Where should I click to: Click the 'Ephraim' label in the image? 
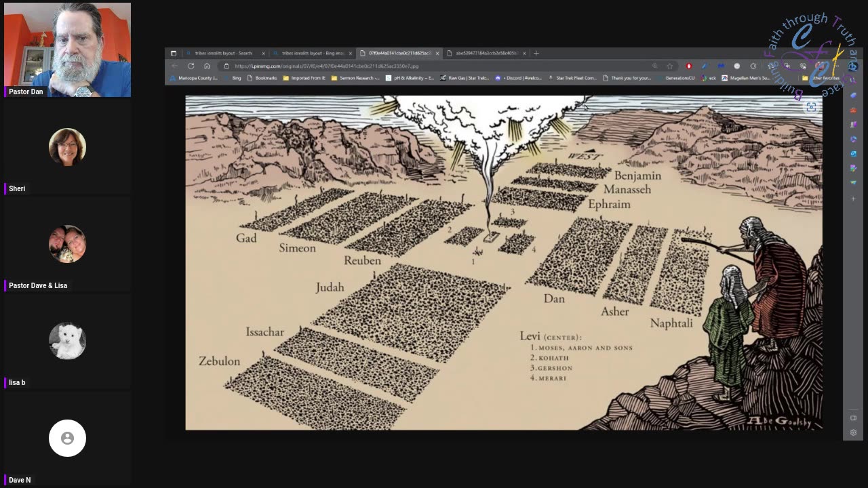609,204
